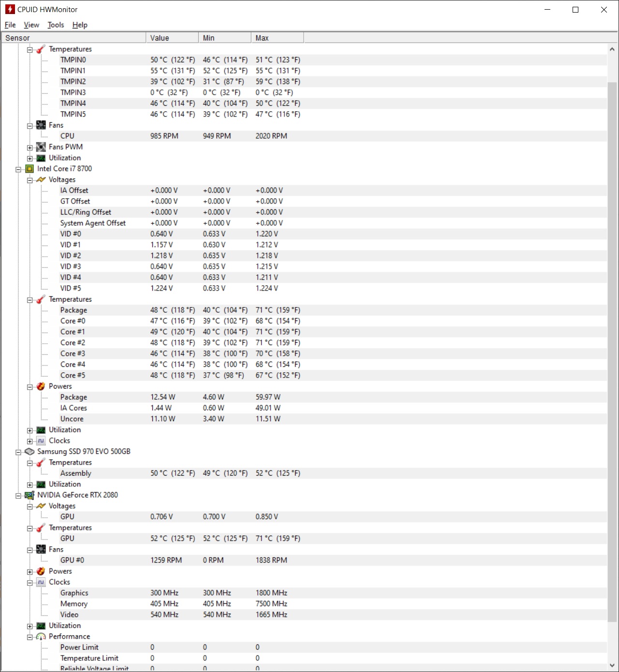Select the Voltages icon under NVIDIA GeForce RTX 2080
Viewport: 619px width, 672px height.
click(41, 506)
